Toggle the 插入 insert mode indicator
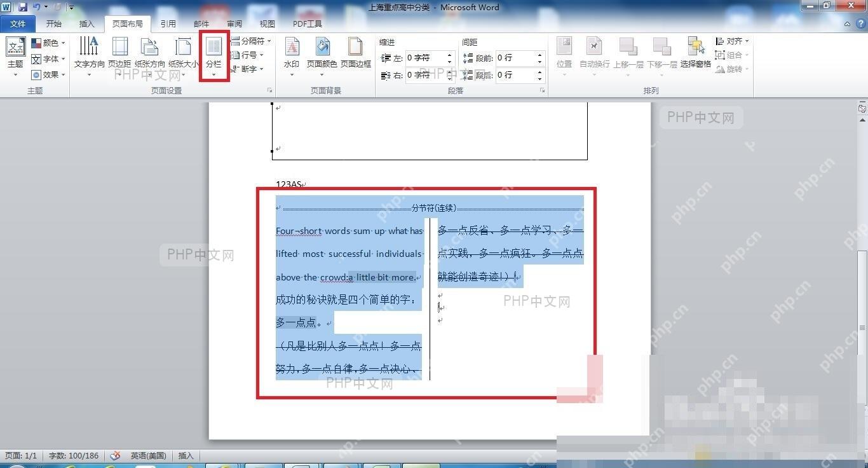The height and width of the screenshot is (468, 868). coord(186,456)
